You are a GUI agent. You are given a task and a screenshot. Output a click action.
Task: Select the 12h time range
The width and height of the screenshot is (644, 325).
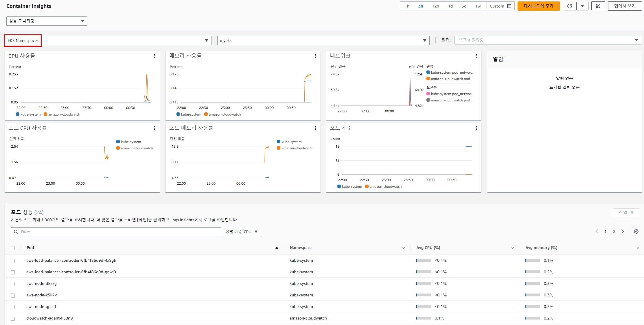(435, 6)
